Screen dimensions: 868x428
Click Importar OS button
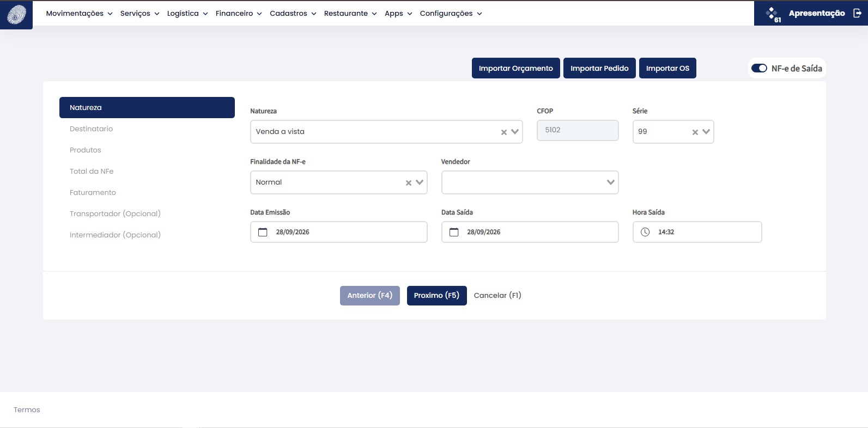(x=667, y=68)
